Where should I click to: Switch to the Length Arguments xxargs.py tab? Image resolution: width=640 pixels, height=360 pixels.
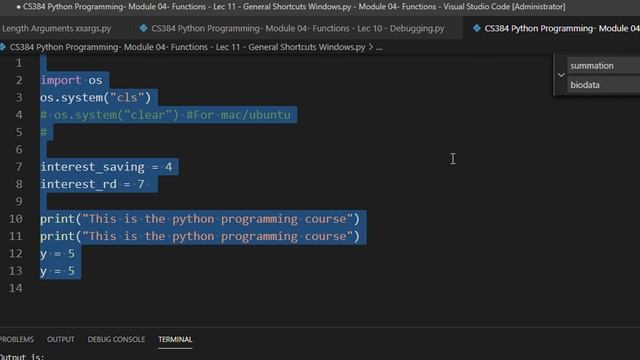point(56,28)
